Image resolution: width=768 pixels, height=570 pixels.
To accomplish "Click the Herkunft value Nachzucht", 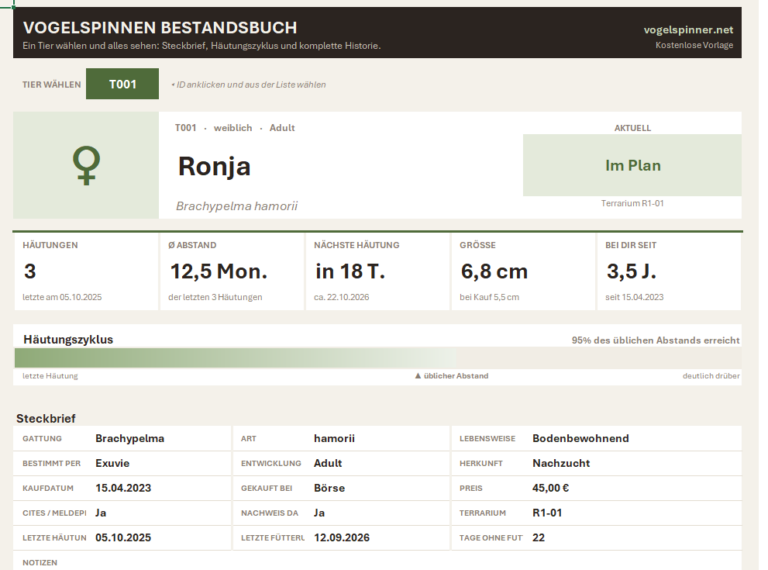I will click(561, 463).
